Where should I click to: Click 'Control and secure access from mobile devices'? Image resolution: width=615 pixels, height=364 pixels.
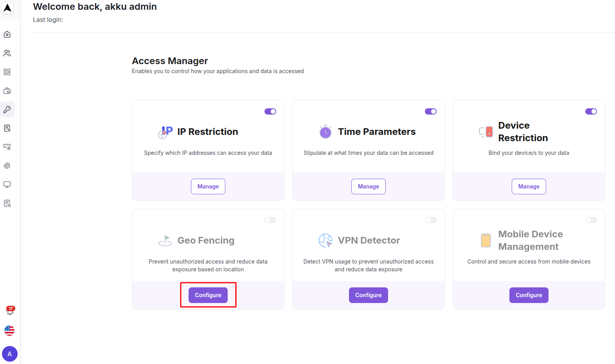[529, 262]
